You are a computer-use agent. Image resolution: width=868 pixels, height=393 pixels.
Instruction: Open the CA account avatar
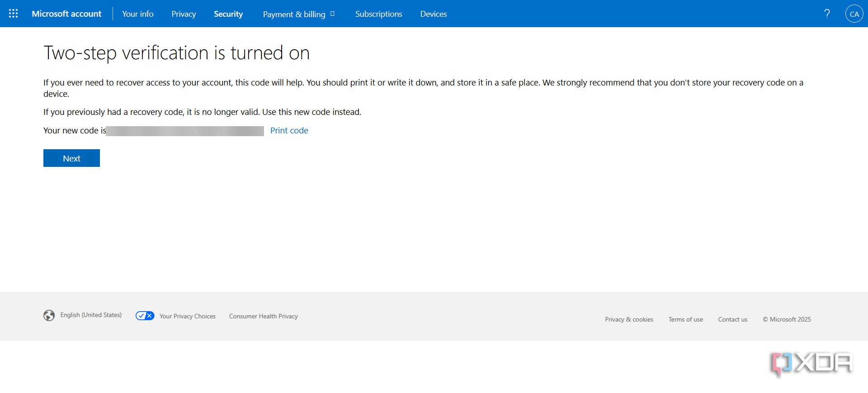[x=854, y=14]
